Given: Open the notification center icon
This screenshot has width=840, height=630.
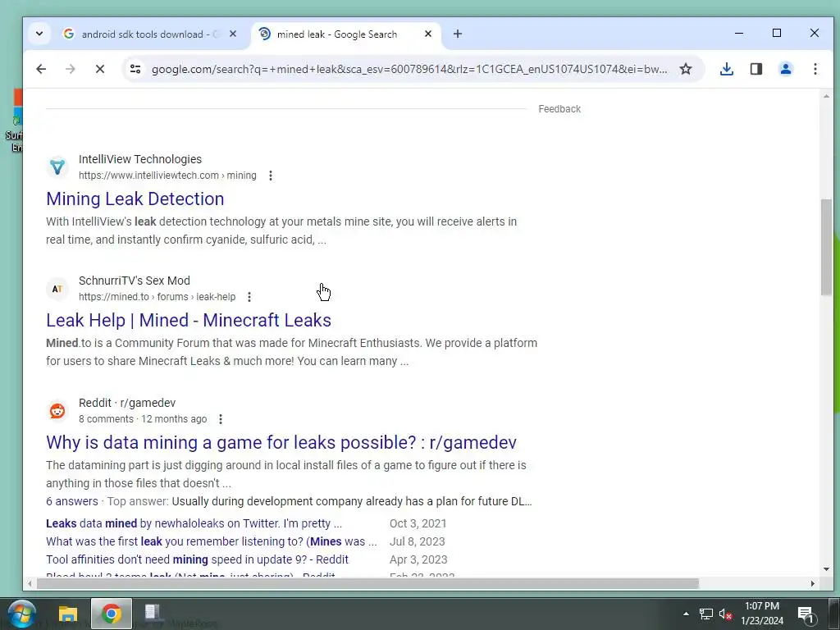Looking at the screenshot, I should (x=806, y=614).
